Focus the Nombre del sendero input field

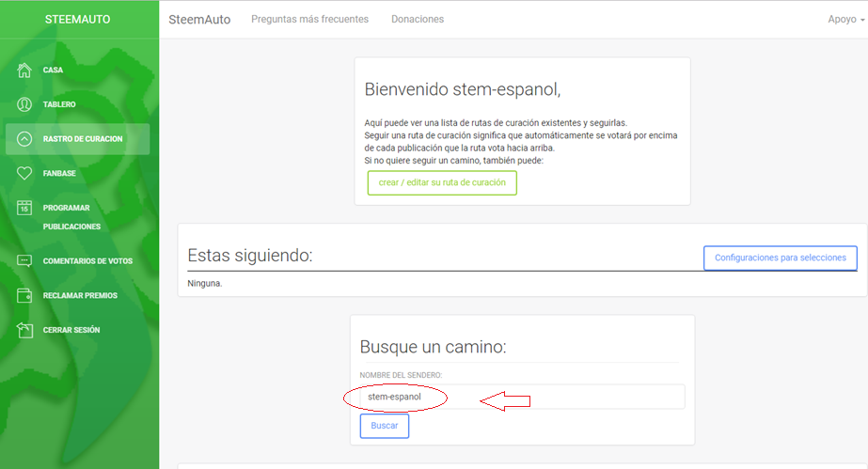(522, 398)
